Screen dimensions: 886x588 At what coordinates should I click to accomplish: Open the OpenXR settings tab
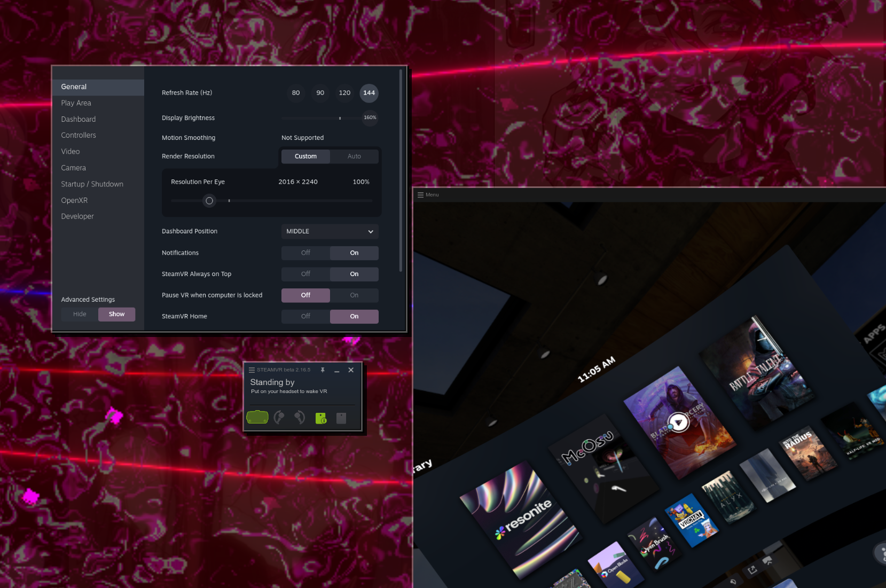pos(98,200)
